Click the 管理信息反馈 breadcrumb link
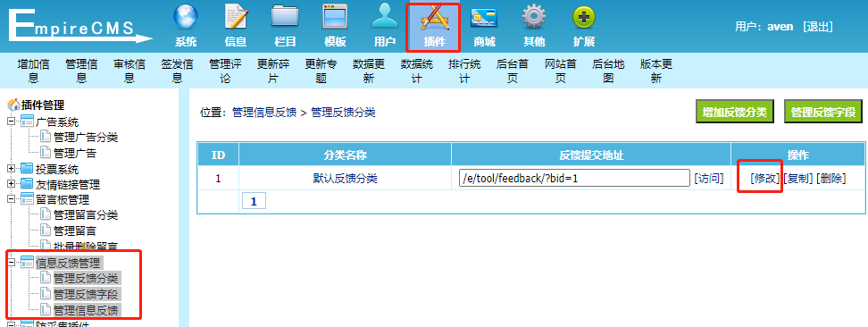The height and width of the screenshot is (327, 868). (264, 113)
